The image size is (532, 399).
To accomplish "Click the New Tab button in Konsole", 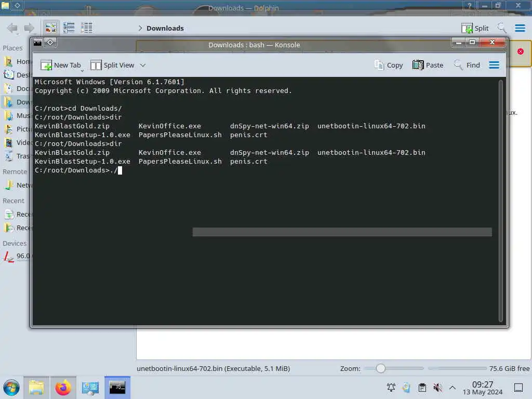I will click(x=61, y=65).
